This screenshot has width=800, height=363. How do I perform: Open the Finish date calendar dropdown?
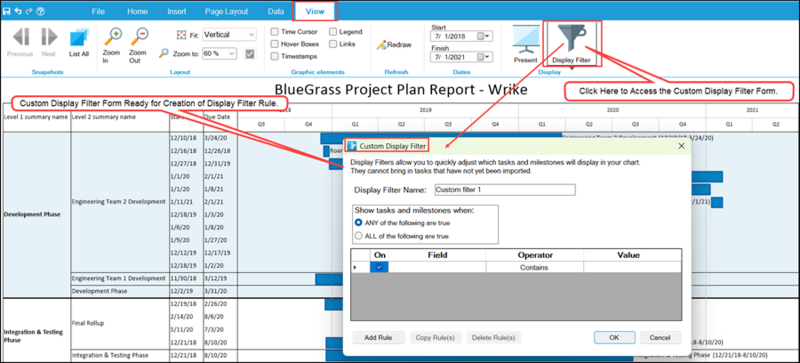pos(484,57)
